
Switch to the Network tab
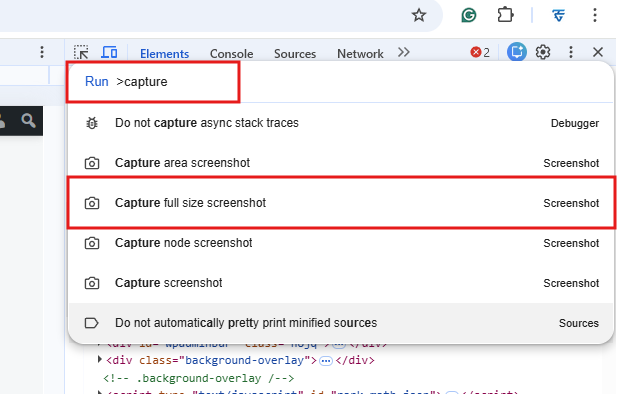pyautogui.click(x=360, y=54)
